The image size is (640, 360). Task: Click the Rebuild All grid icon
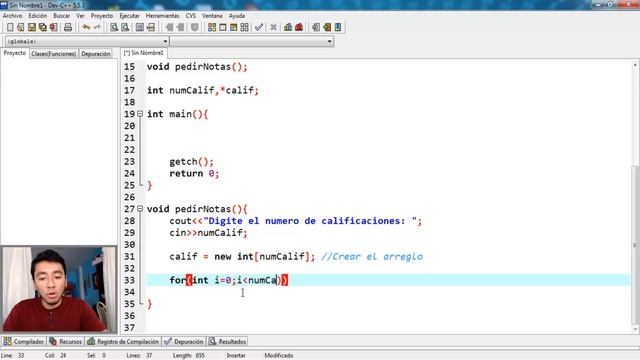pyautogui.click(x=244, y=27)
